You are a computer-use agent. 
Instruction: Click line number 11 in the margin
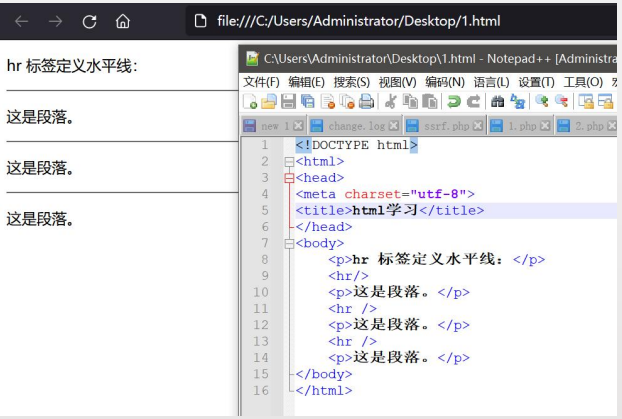(x=261, y=308)
